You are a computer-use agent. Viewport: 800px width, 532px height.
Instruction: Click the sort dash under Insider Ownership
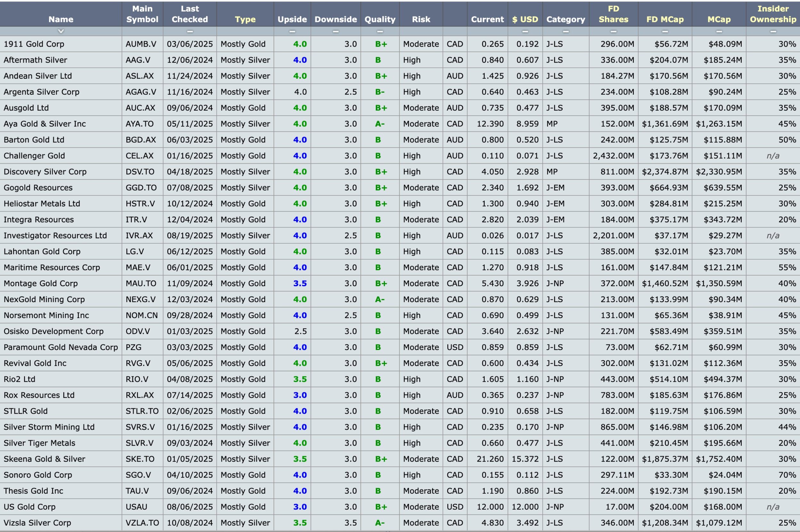pyautogui.click(x=773, y=32)
